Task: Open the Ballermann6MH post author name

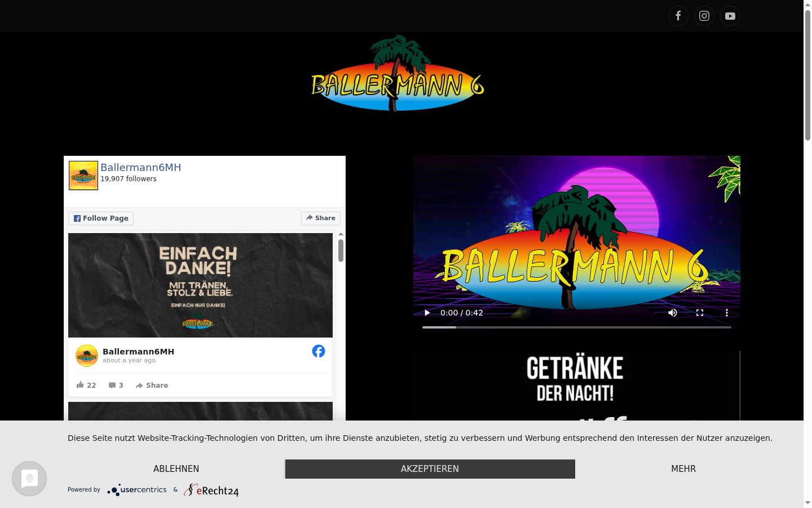Action: (138, 352)
